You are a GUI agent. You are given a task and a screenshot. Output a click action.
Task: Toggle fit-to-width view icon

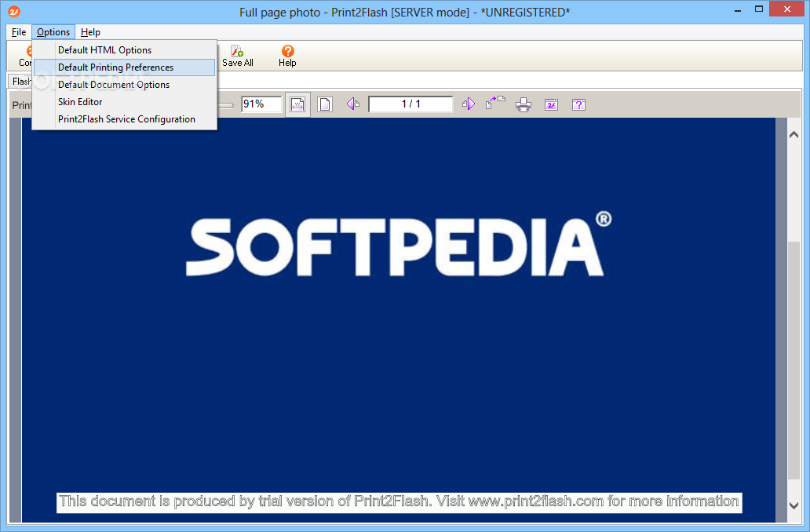(x=297, y=104)
